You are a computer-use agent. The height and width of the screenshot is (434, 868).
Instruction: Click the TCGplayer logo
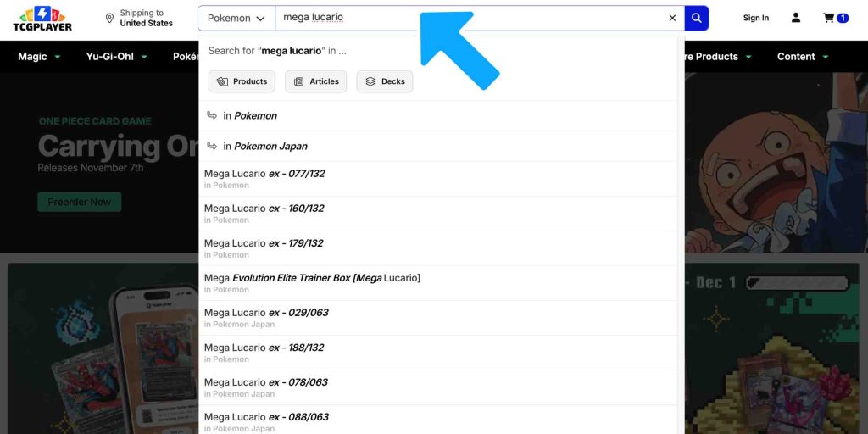[42, 19]
